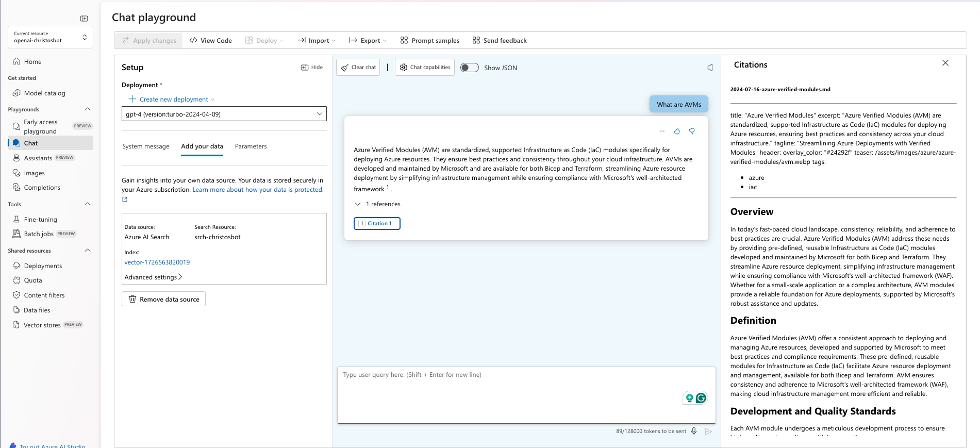Open Prompt samples
Screen dimensions: 980x448
pyautogui.click(x=429, y=40)
